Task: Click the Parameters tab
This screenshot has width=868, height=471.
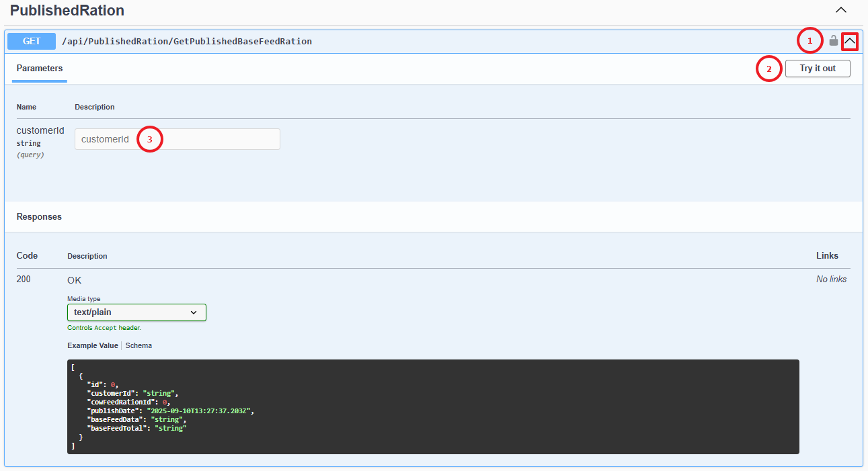Action: pos(40,69)
